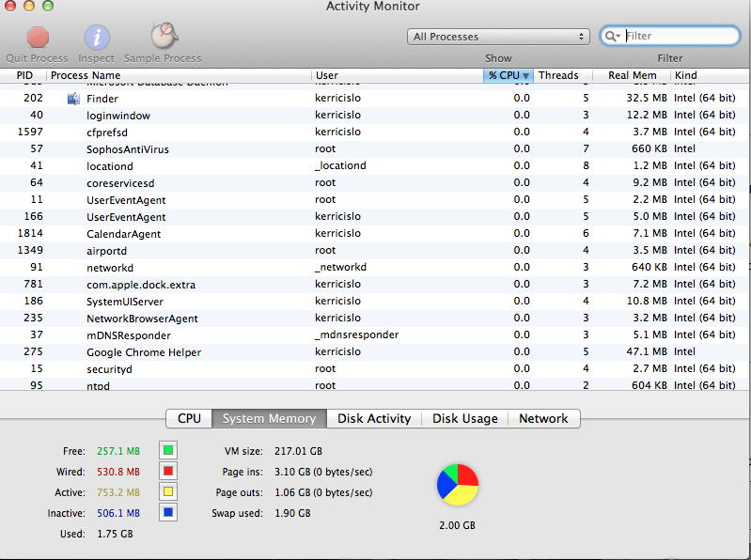Select UserEventAgent with PID 166
The image size is (751, 560).
tap(374, 217)
